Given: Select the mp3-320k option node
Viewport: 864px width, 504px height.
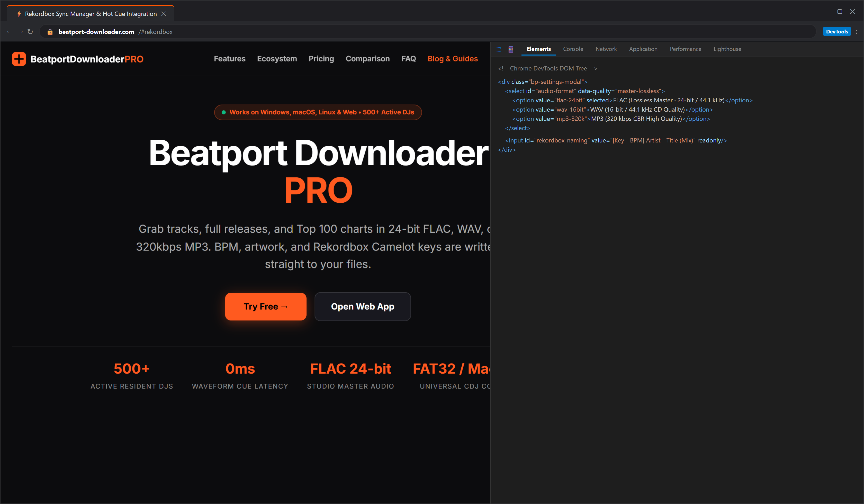Looking at the screenshot, I should click(x=611, y=119).
